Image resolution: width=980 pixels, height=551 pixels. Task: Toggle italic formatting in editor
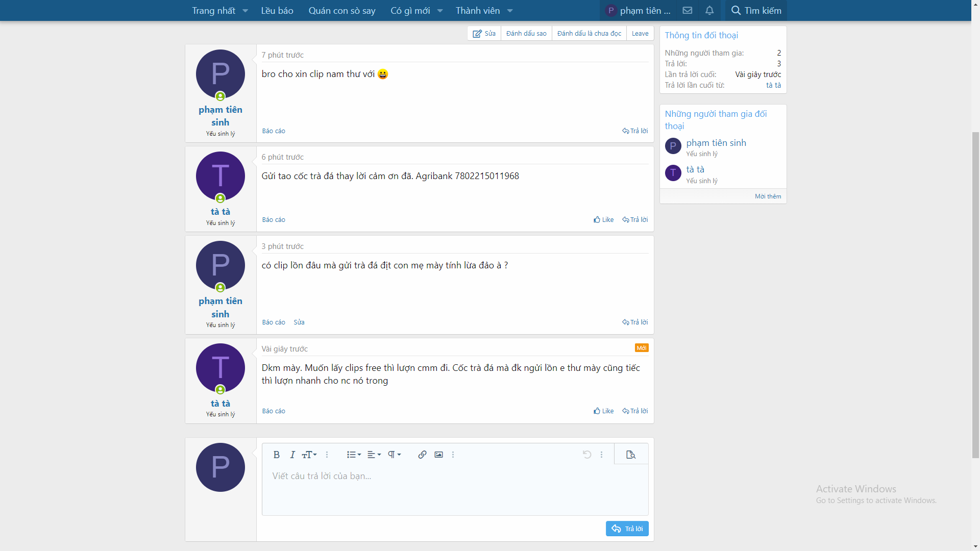pyautogui.click(x=292, y=455)
